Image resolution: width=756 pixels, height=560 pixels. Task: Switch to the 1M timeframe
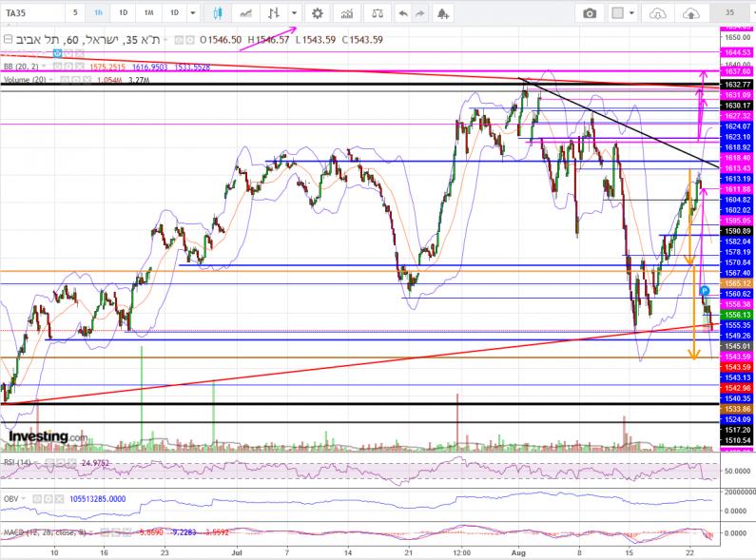tap(149, 13)
